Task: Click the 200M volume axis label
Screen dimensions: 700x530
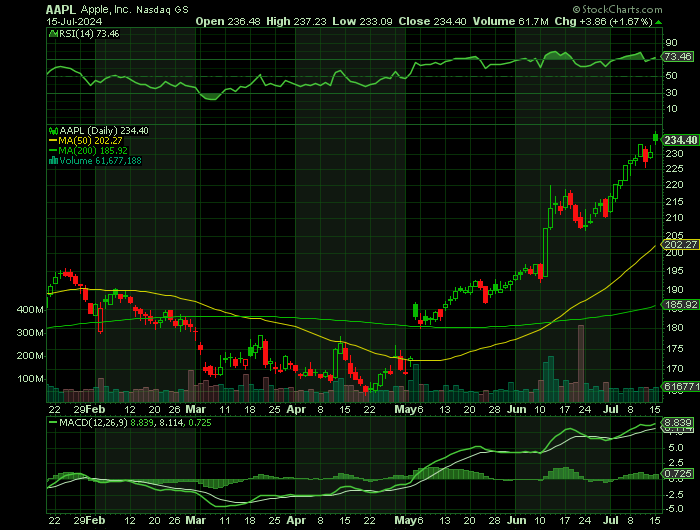Action: click(30, 356)
